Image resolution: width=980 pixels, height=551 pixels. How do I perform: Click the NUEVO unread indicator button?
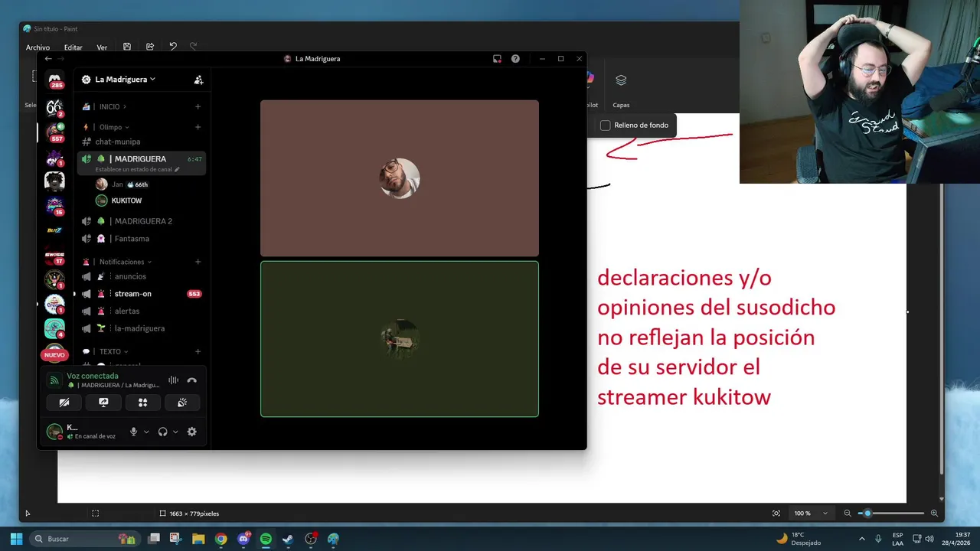pos(54,355)
